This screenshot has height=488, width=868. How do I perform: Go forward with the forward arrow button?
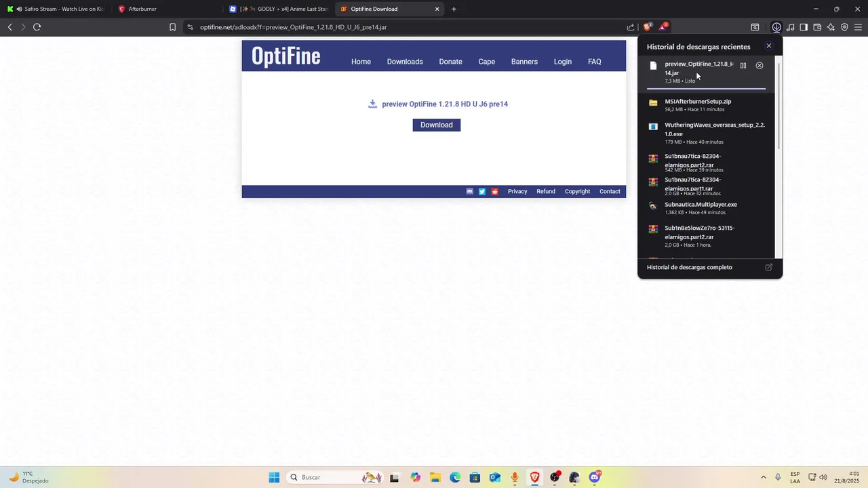pos(23,27)
